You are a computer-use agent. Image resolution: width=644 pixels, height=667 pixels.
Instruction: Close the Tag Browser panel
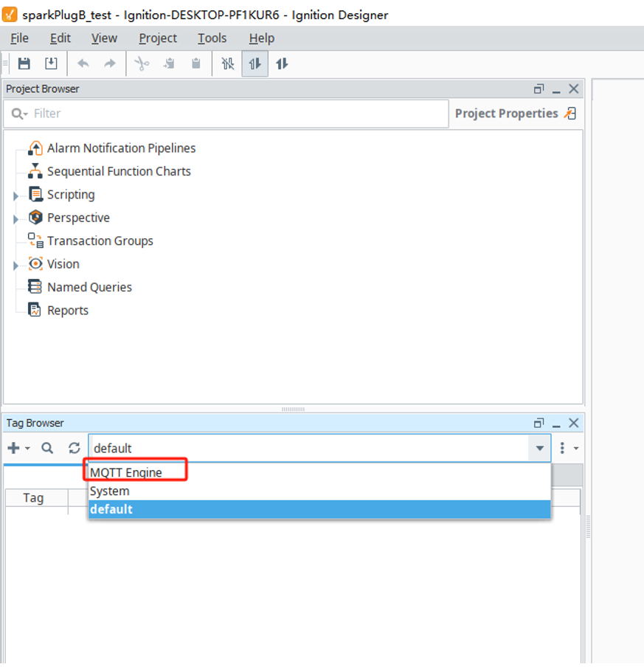574,424
